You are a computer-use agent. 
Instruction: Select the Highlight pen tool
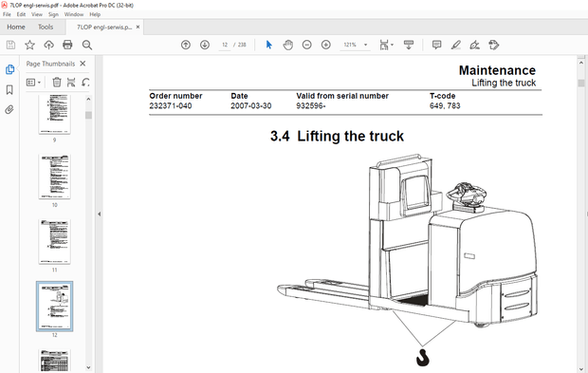point(455,45)
